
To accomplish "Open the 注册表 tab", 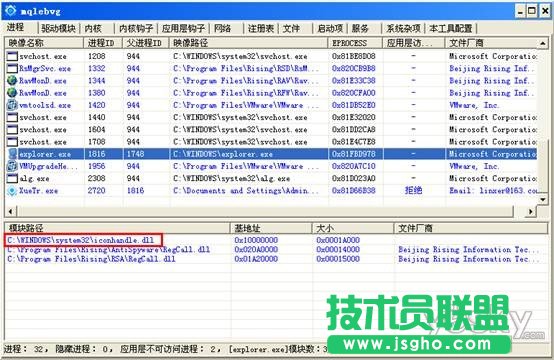I will click(261, 28).
